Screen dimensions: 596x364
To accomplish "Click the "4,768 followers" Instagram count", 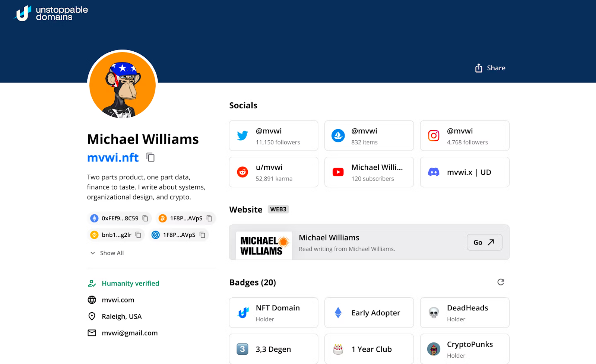I will click(x=467, y=142).
